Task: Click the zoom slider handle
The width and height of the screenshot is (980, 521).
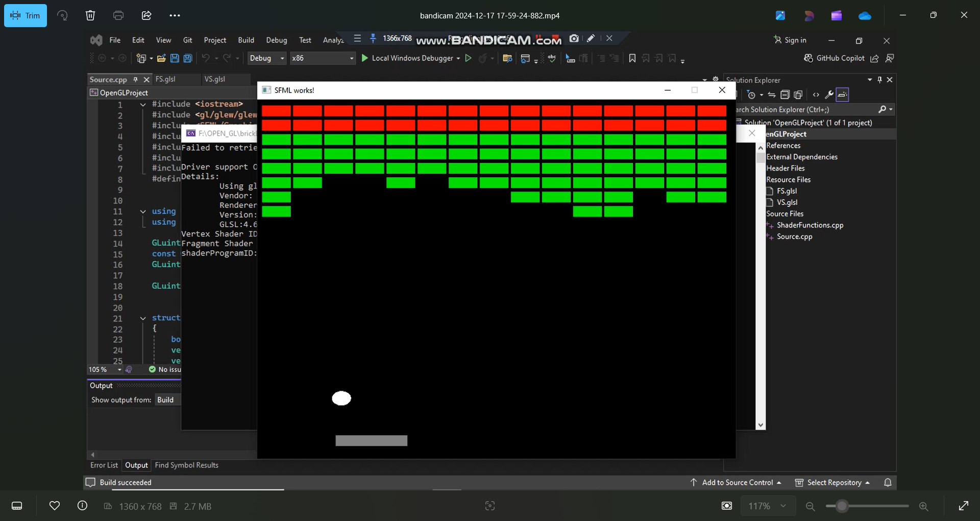Action: (x=842, y=506)
